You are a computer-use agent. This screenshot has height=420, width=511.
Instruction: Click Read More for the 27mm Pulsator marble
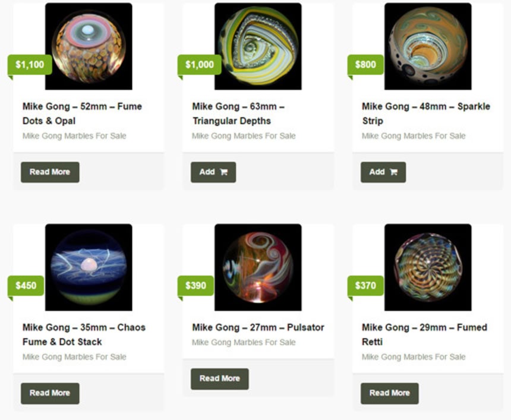[x=220, y=378]
